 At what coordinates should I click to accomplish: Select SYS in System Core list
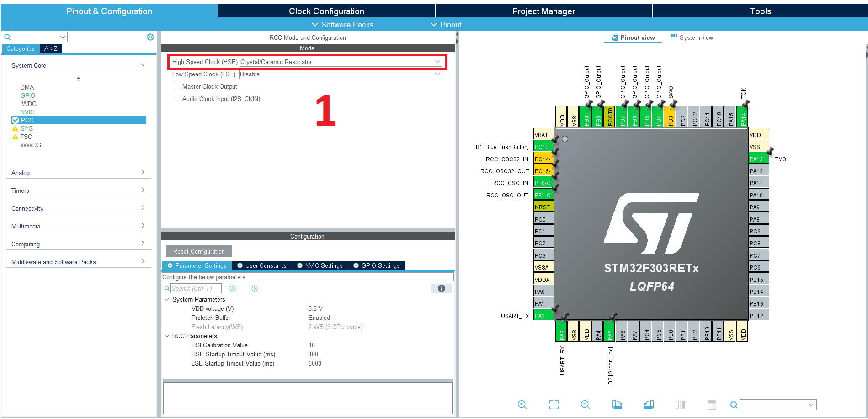pos(27,128)
